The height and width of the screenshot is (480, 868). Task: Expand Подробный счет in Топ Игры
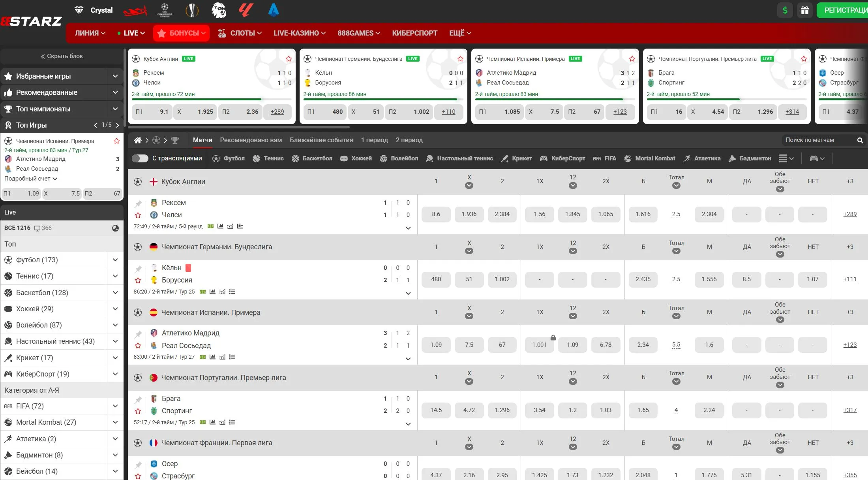tap(31, 179)
